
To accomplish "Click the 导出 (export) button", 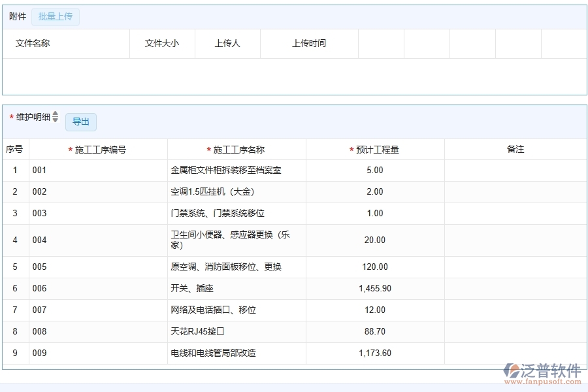I will point(80,122).
